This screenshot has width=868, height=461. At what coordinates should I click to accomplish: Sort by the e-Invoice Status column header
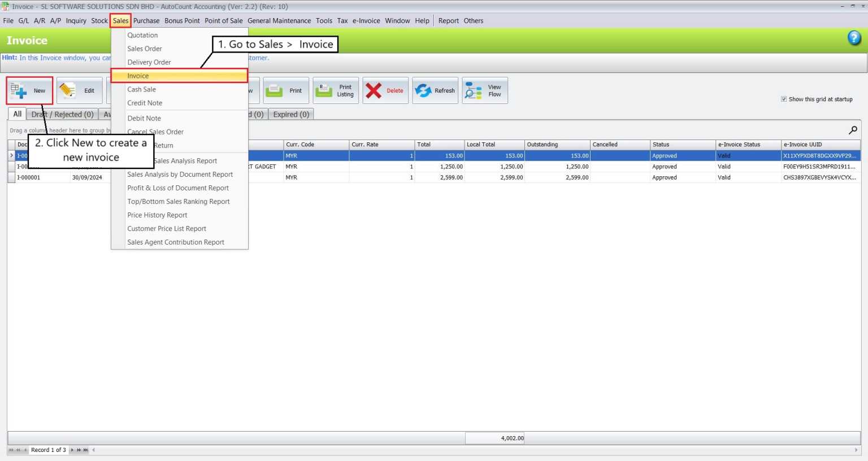748,145
